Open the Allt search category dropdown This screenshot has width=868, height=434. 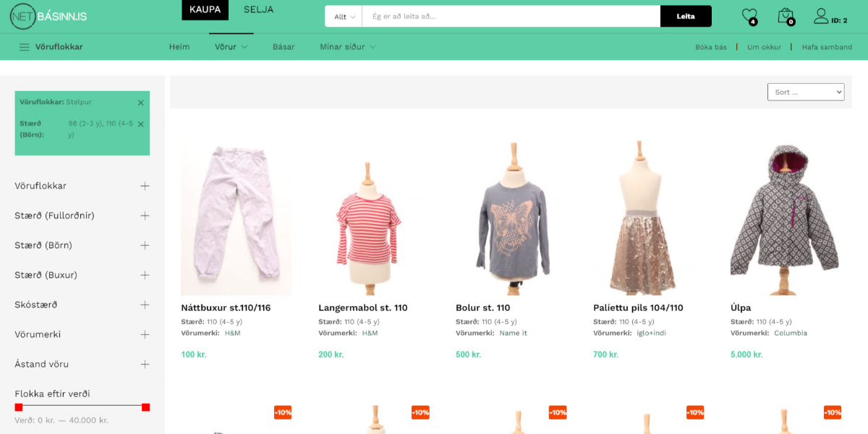pyautogui.click(x=344, y=17)
